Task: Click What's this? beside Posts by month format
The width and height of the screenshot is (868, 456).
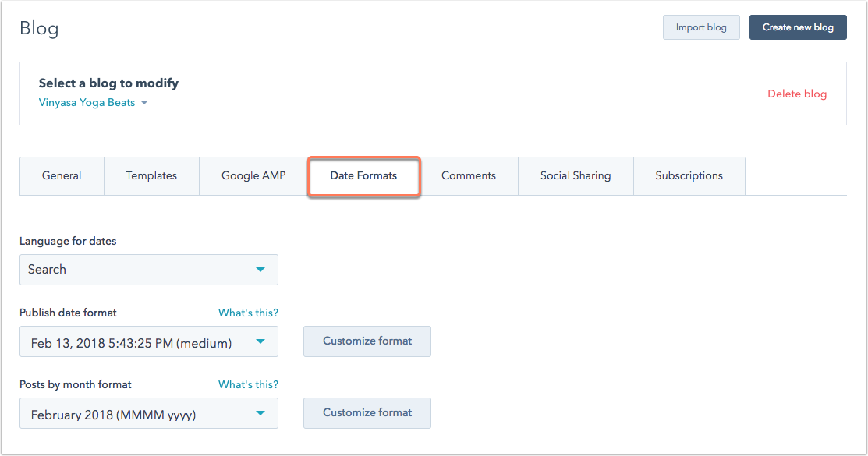Action: coord(248,384)
